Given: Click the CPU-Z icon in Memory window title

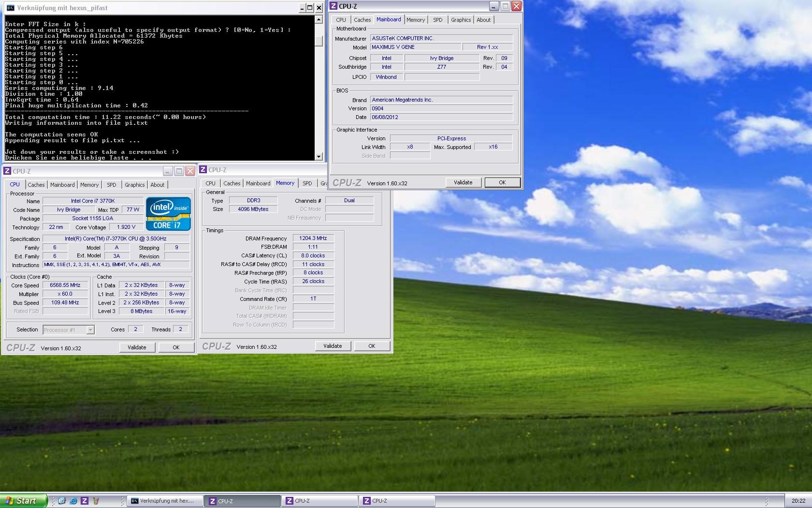Looking at the screenshot, I should [x=203, y=170].
